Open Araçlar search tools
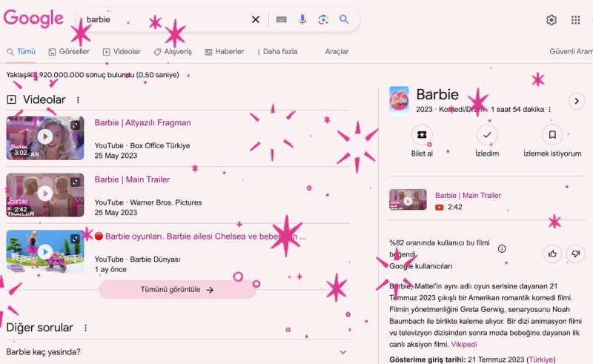The image size is (593, 364). pos(337,51)
